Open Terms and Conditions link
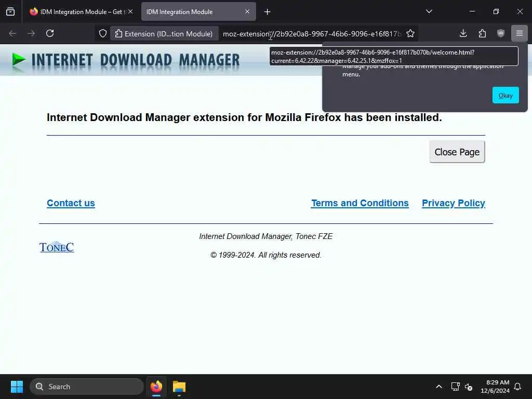The image size is (532, 399). [360, 203]
